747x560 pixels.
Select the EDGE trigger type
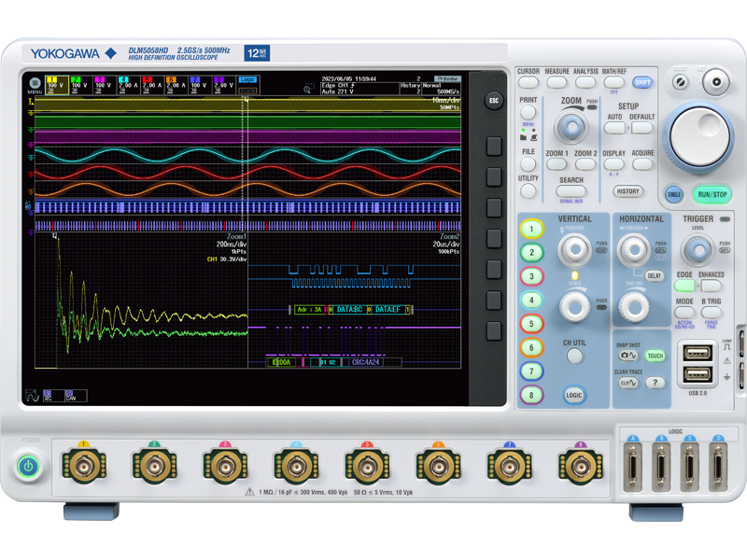click(x=685, y=283)
